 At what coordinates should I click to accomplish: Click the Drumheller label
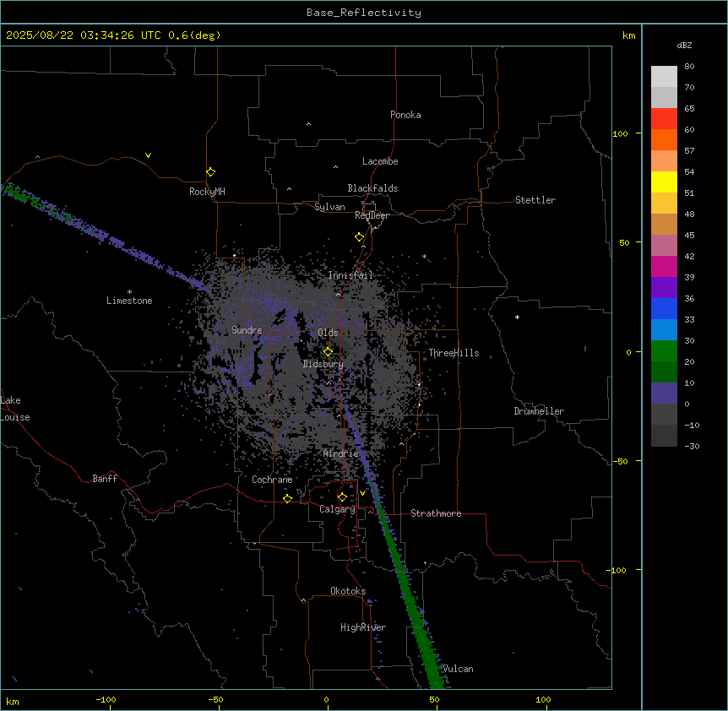pyautogui.click(x=539, y=411)
